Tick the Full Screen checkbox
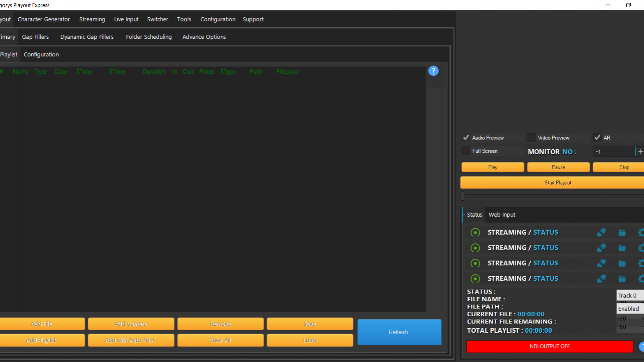 click(466, 151)
